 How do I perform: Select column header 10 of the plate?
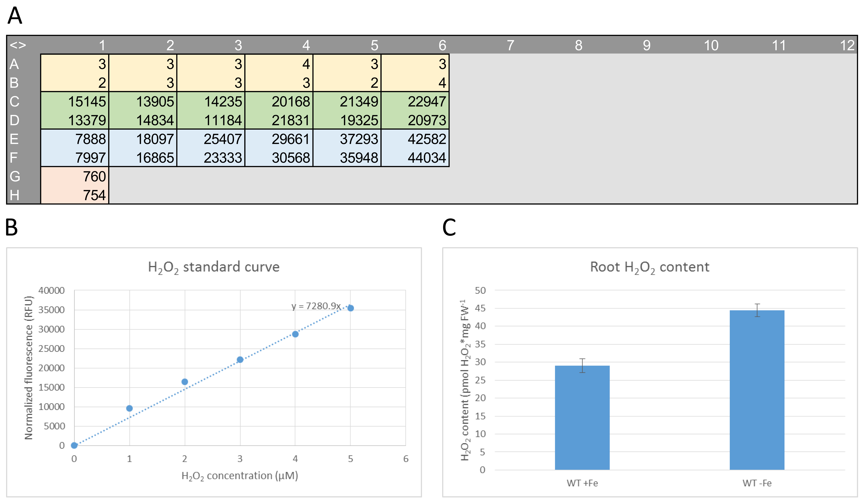[711, 45]
